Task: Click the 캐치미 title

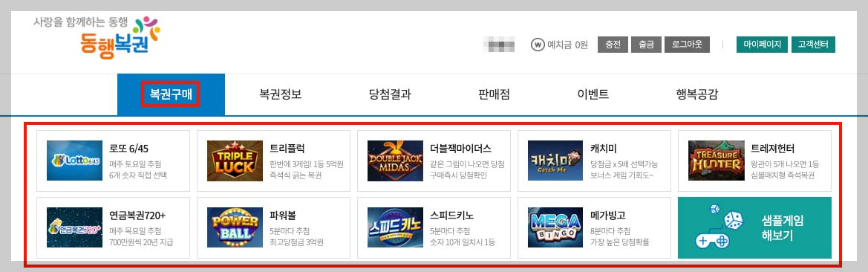Action: (604, 149)
